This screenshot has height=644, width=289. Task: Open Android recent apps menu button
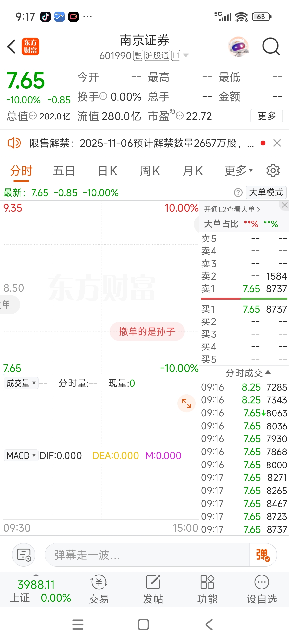pos(78,624)
